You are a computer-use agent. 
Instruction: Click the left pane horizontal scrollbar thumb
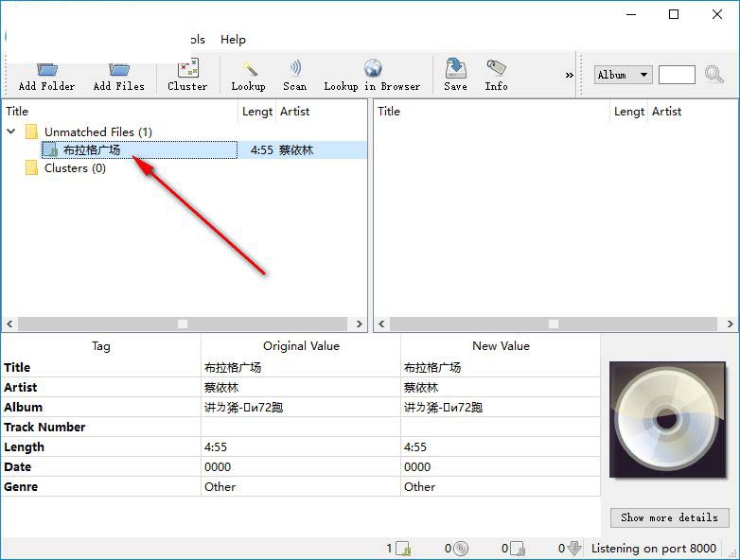point(183,324)
